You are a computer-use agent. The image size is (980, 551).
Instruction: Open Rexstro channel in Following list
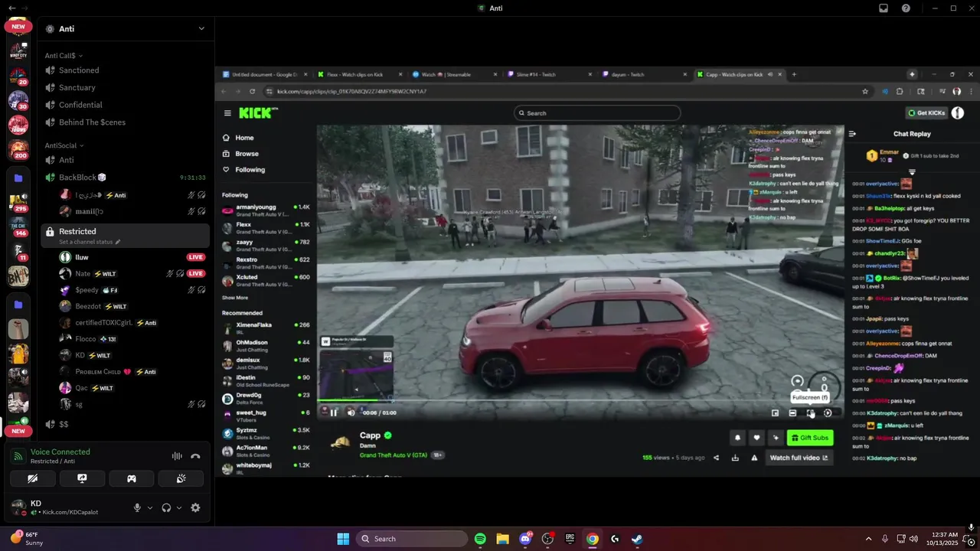click(266, 263)
